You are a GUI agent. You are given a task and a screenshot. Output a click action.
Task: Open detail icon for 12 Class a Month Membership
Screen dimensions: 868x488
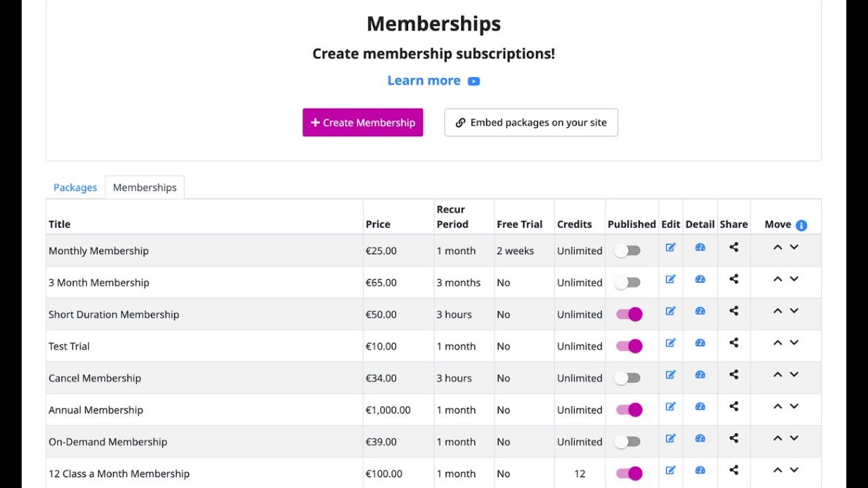701,470
